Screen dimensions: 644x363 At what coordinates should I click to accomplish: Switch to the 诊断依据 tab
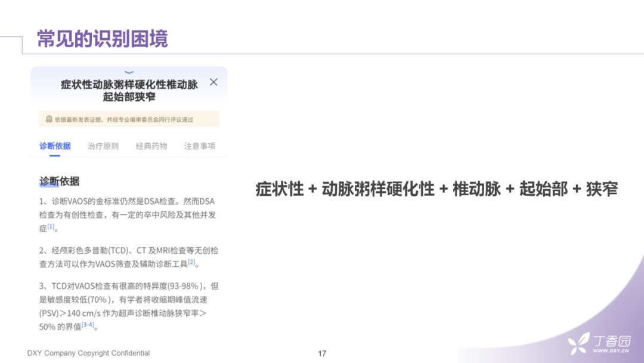coord(55,146)
